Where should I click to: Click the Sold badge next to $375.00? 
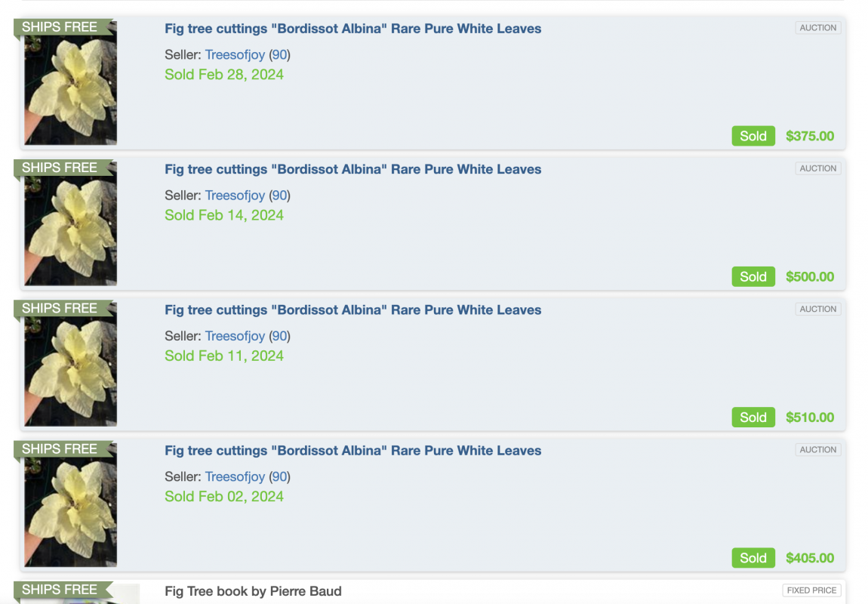[753, 136]
